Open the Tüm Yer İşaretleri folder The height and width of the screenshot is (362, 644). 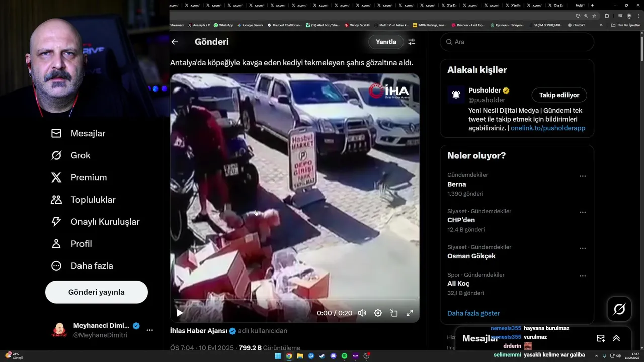(625, 25)
